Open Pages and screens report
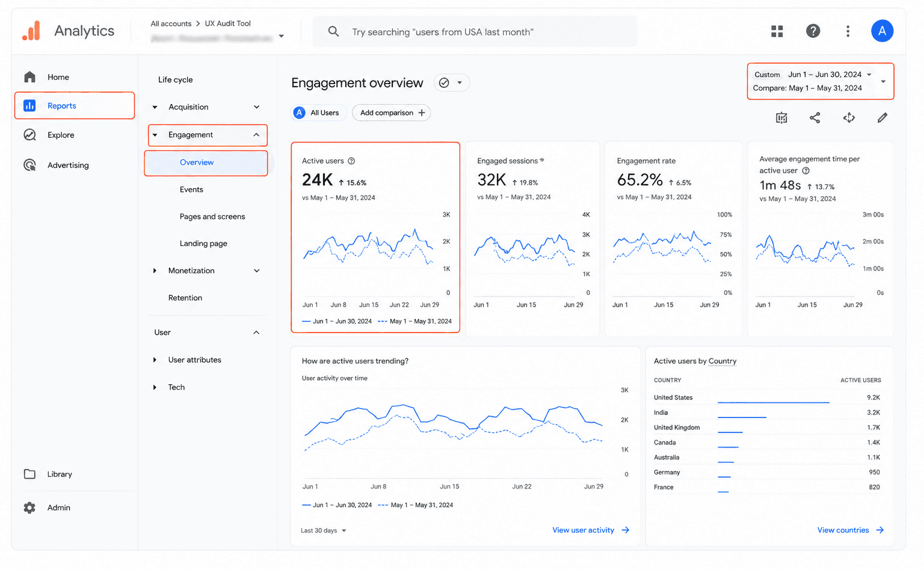 tap(212, 217)
